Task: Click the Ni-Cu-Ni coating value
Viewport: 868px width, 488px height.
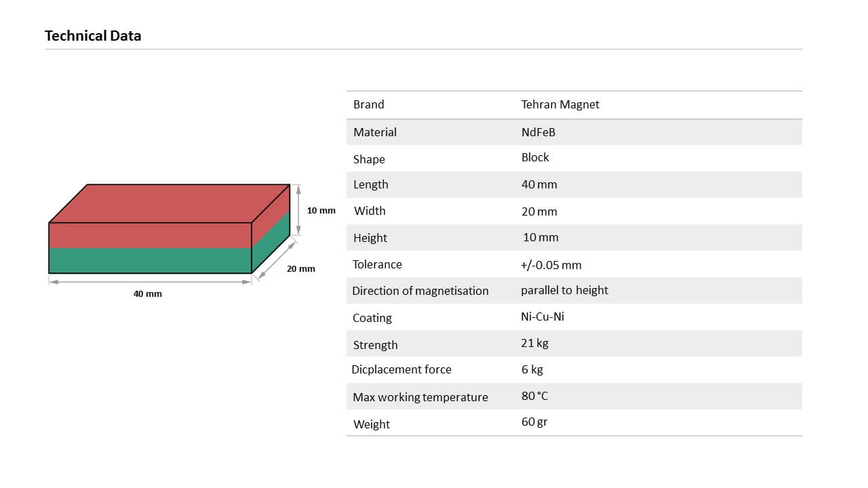Action: pos(542,317)
